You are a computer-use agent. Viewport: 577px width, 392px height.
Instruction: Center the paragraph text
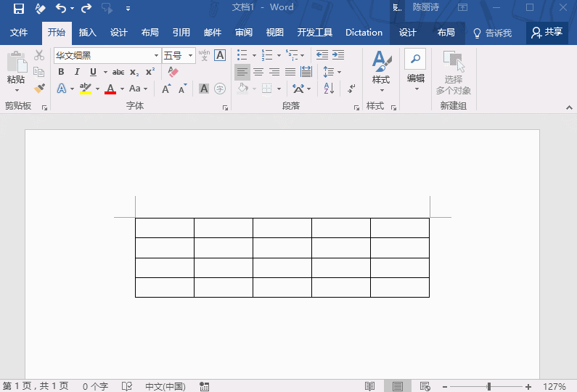pos(258,72)
